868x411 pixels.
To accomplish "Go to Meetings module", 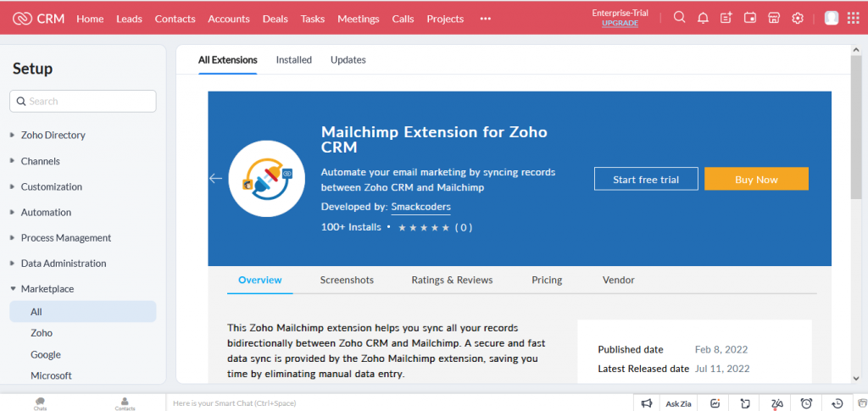I will pyautogui.click(x=359, y=19).
